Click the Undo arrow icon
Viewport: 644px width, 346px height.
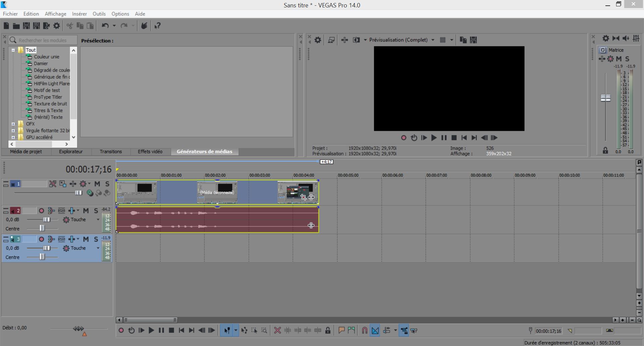pyautogui.click(x=105, y=26)
